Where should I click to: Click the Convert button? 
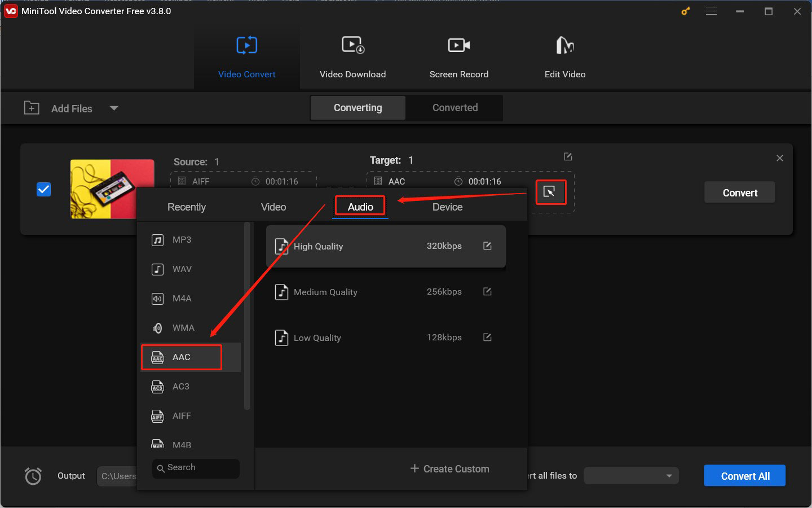tap(739, 192)
